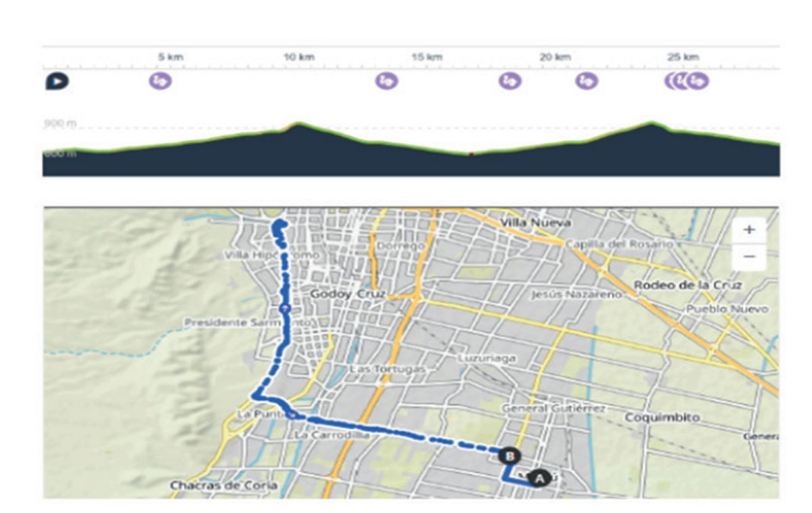Image resolution: width=812 pixels, height=513 pixels.
Task: Open the purple waypoint icon just before 20 km
Action: [510, 81]
